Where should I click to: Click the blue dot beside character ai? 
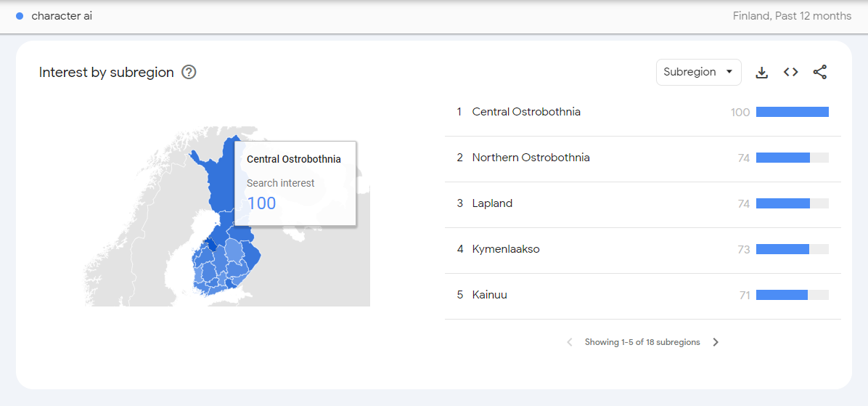20,16
